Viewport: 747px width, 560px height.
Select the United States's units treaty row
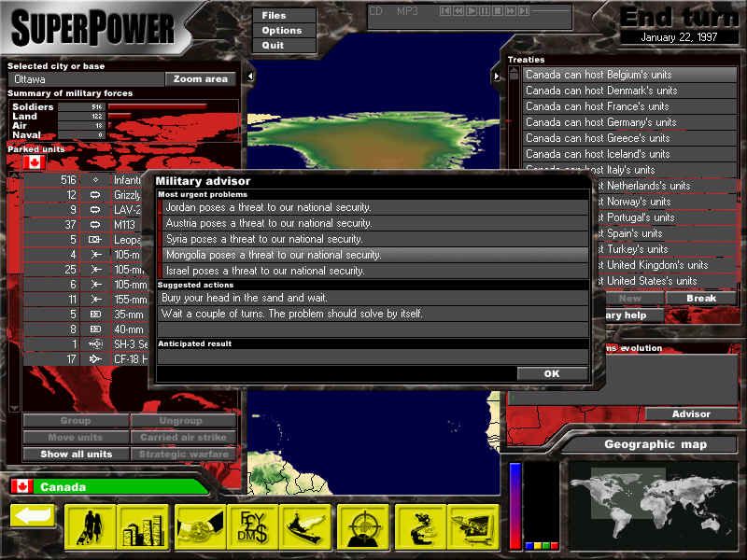click(666, 281)
